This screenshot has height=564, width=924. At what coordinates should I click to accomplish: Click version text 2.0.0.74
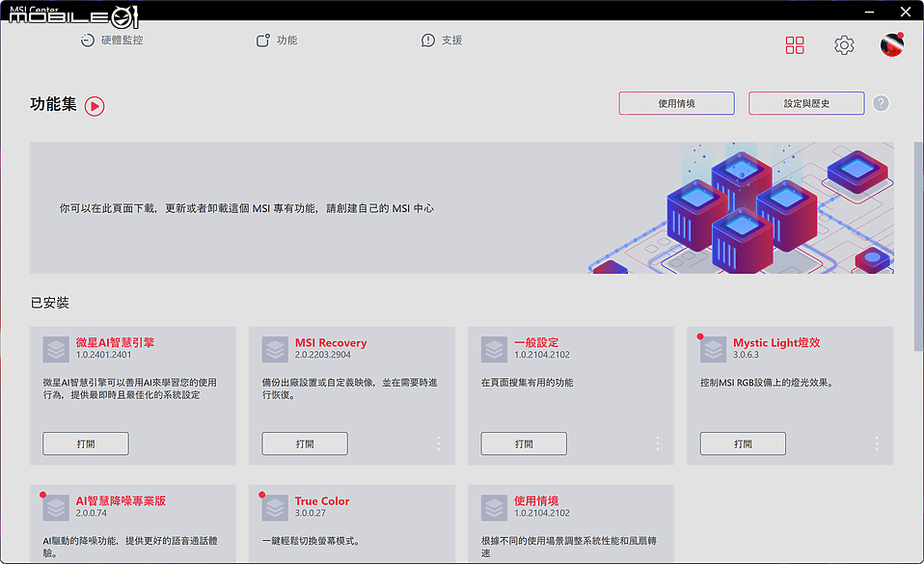pyautogui.click(x=92, y=513)
